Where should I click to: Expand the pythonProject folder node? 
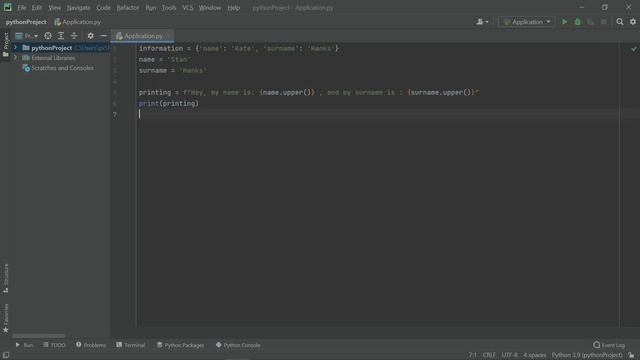(x=16, y=48)
